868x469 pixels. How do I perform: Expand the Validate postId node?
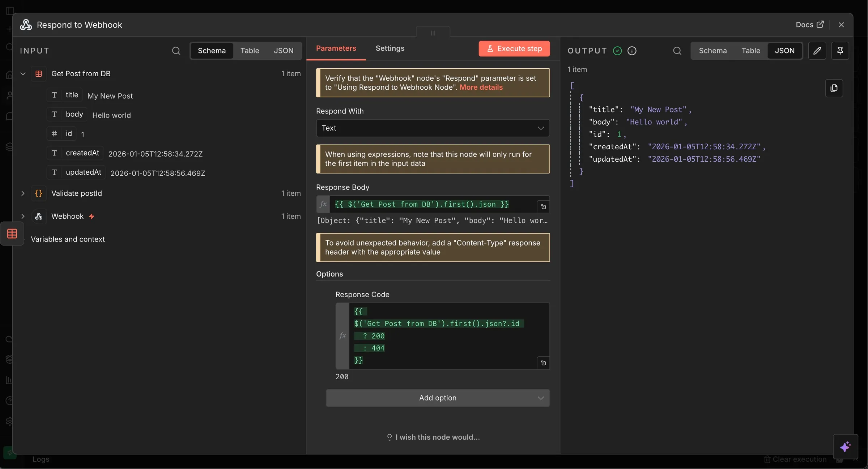[x=23, y=193]
